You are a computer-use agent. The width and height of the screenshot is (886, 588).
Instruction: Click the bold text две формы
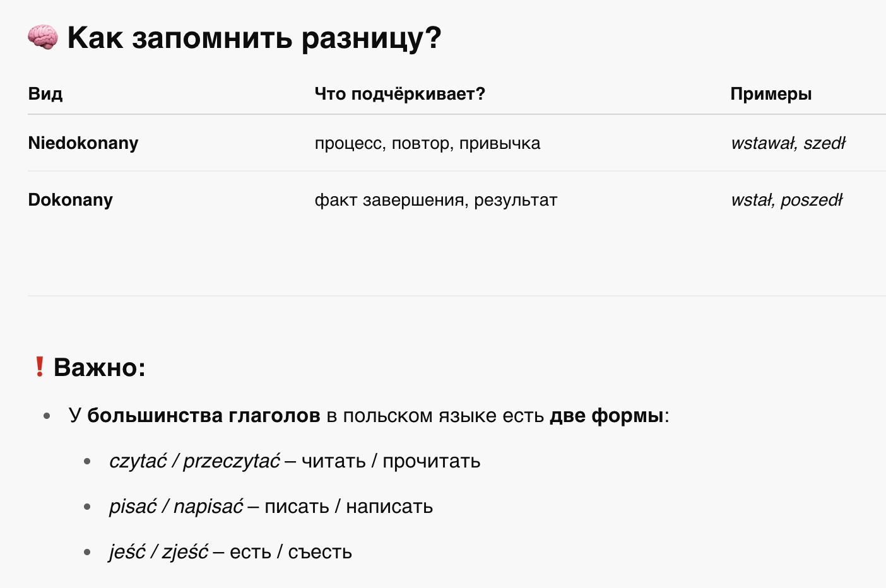tap(606, 416)
